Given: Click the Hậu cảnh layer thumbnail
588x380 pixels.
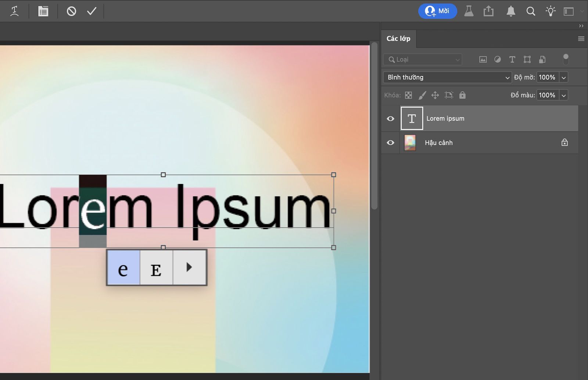Looking at the screenshot, I should tap(410, 142).
